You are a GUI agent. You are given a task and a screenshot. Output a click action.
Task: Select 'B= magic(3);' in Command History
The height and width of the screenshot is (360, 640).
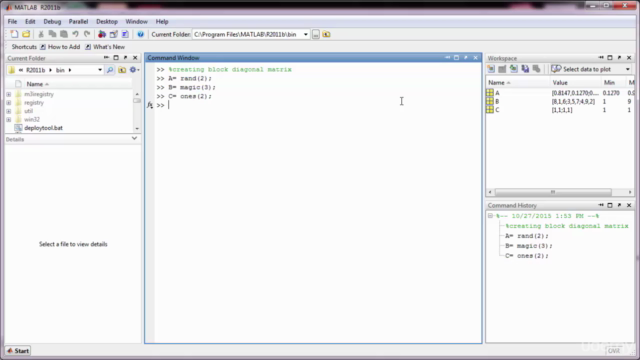(x=529, y=246)
